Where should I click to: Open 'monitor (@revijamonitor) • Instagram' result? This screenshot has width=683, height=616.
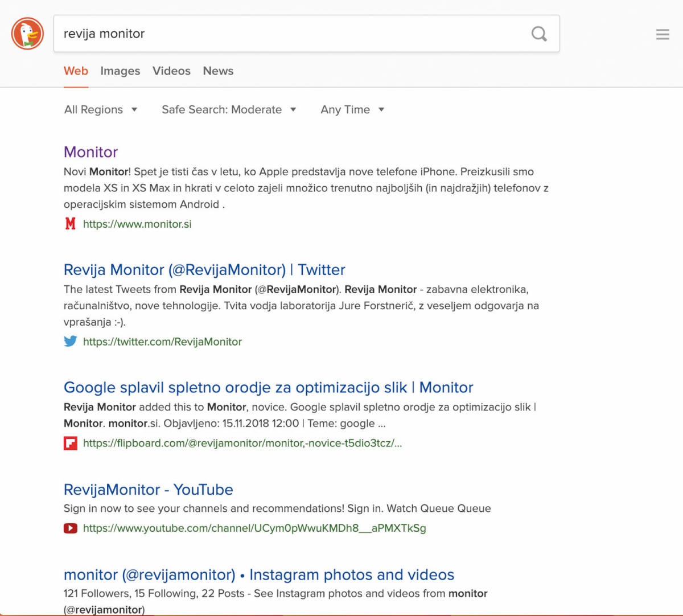[259, 575]
